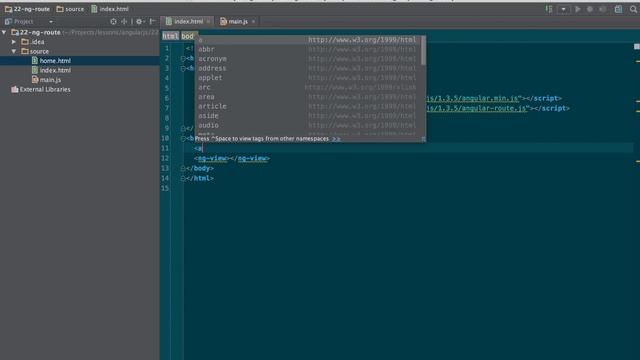This screenshot has width=640, height=360.
Task: Choose 'abbr' from autocomplete list
Action: 308,49
